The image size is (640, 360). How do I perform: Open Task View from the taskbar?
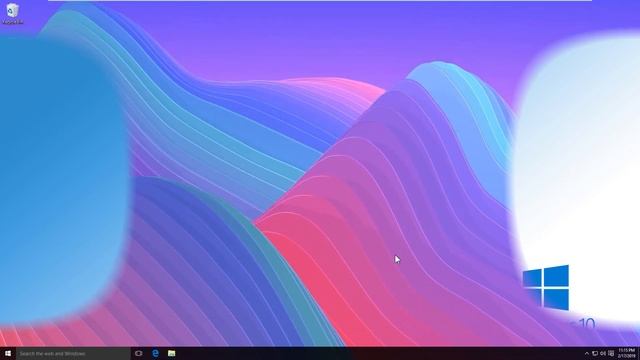(x=139, y=353)
